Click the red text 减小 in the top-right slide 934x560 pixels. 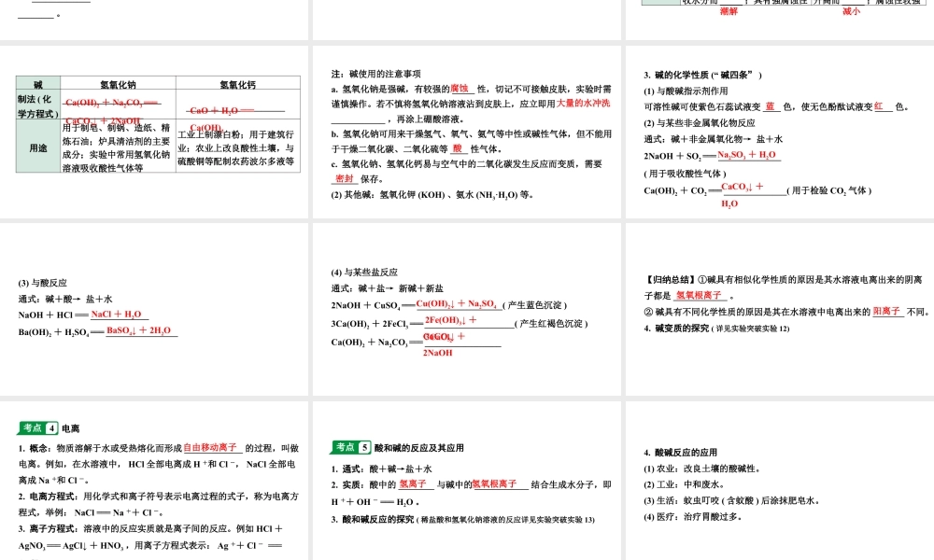[x=851, y=12]
